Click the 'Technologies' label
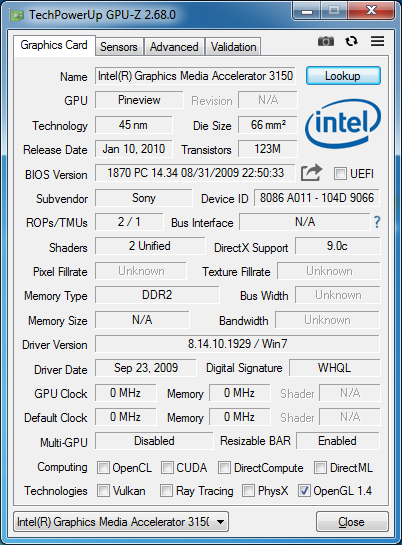Image resolution: width=402 pixels, height=545 pixels. (x=56, y=491)
